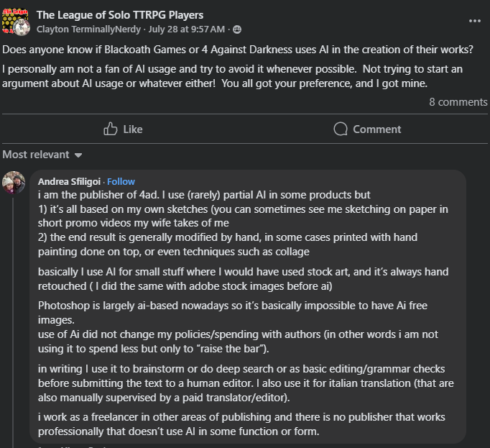Click the Most relevant sort label
The height and width of the screenshot is (448, 490).
(36, 155)
